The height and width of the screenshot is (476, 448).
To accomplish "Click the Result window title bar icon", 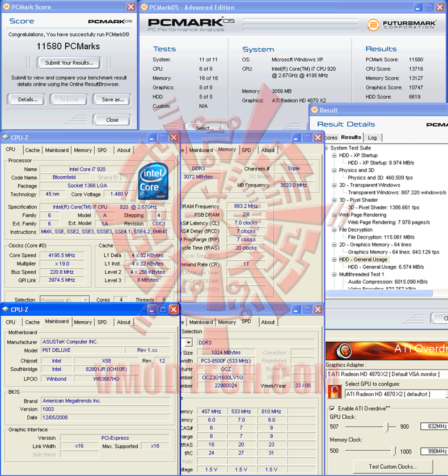I will [x=315, y=110].
